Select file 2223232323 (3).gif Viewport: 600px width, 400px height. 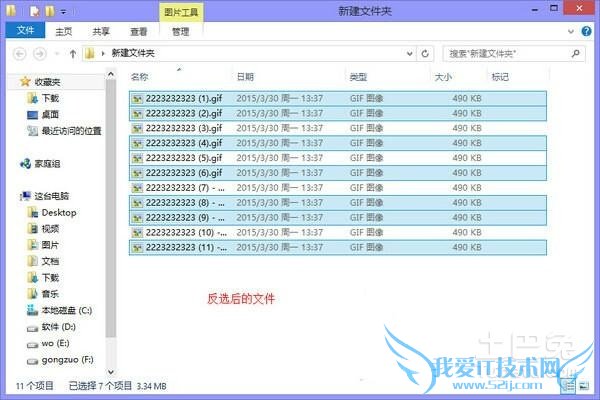click(x=338, y=128)
